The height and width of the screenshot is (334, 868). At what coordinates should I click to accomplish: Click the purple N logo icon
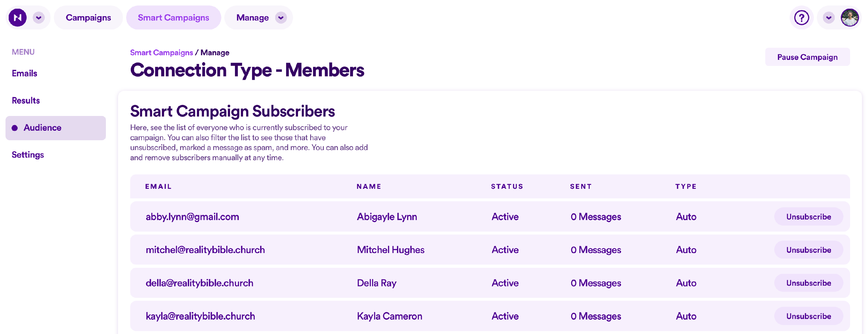[x=18, y=18]
